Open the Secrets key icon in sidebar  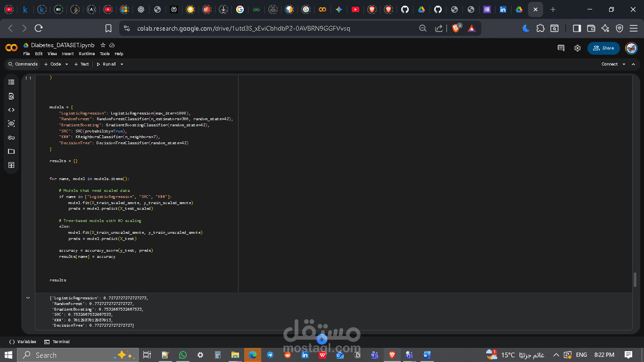pyautogui.click(x=11, y=138)
